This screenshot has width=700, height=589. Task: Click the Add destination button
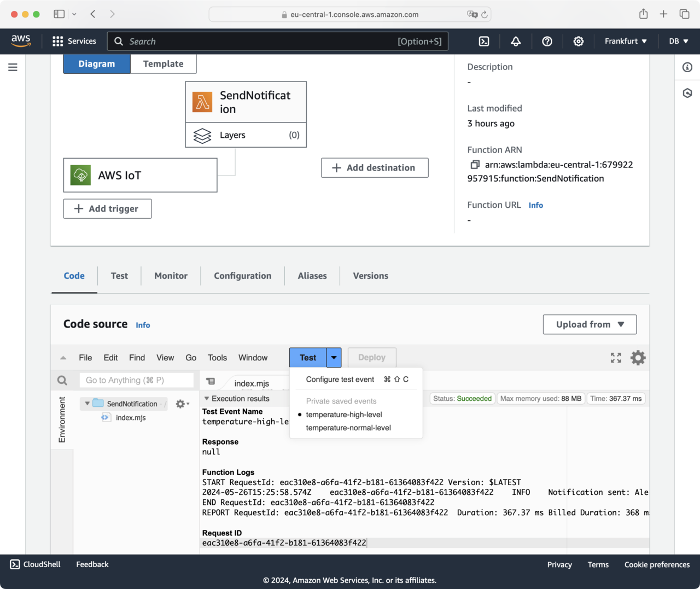375,168
